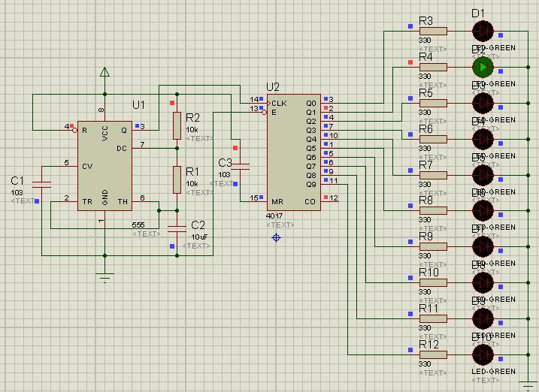539x392 pixels.
Task: Click the resistor R11 symbol
Action: tap(433, 319)
